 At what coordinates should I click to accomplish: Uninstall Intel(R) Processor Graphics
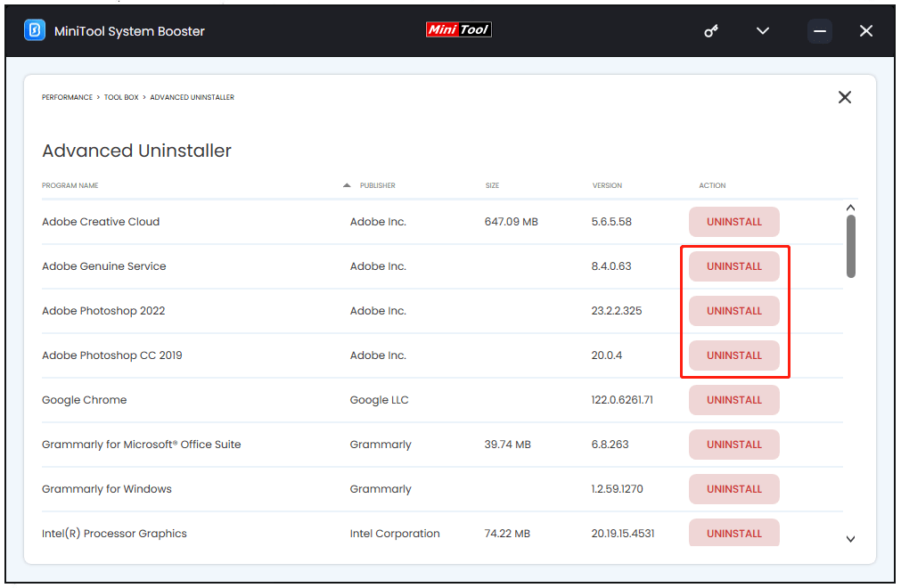tap(734, 532)
